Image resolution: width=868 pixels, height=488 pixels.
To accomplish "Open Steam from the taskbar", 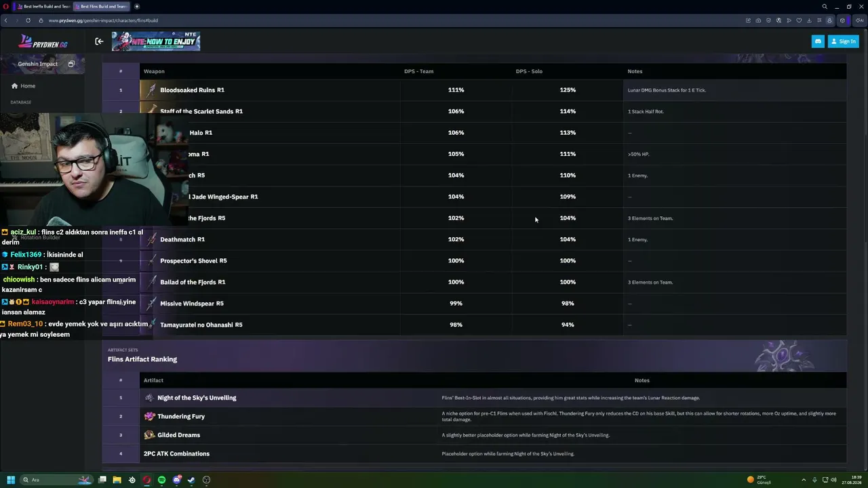I will (191, 480).
